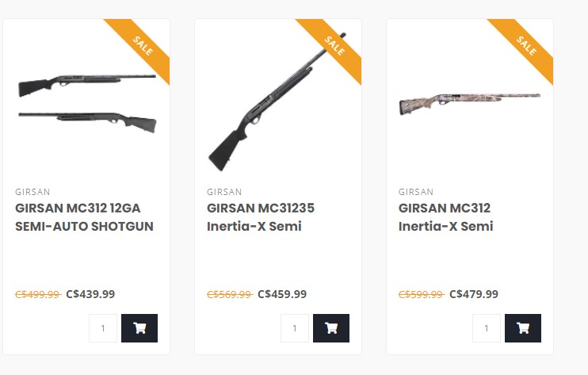Image resolution: width=588 pixels, height=375 pixels.
Task: Open GIRSAN MC31235 Inertia-X Semi title link
Action: 261,217
